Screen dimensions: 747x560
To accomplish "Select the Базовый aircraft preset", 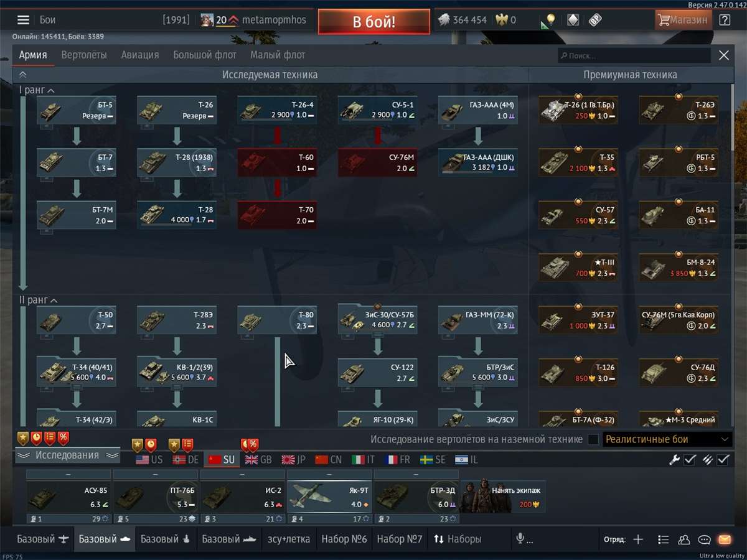I will [x=44, y=539].
